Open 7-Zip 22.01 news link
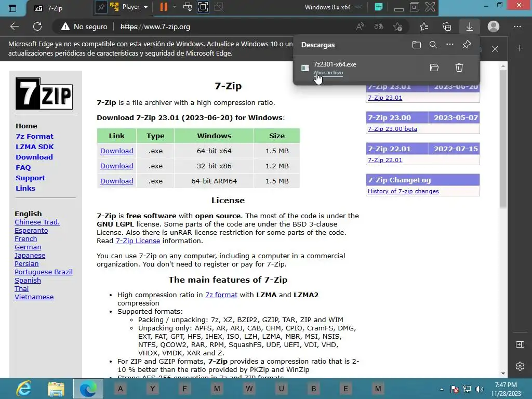Image resolution: width=532 pixels, height=399 pixels. [385, 160]
